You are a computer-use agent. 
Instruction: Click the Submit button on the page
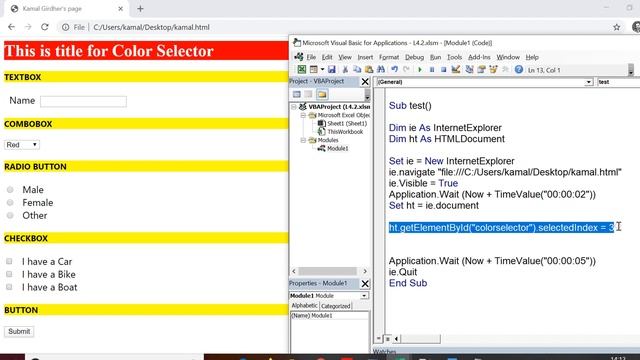tap(19, 331)
